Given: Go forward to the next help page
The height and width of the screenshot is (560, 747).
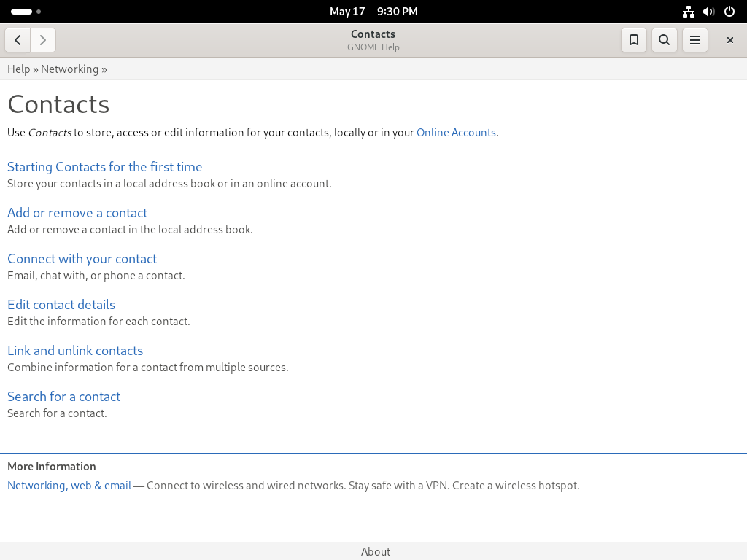Looking at the screenshot, I should 43,40.
